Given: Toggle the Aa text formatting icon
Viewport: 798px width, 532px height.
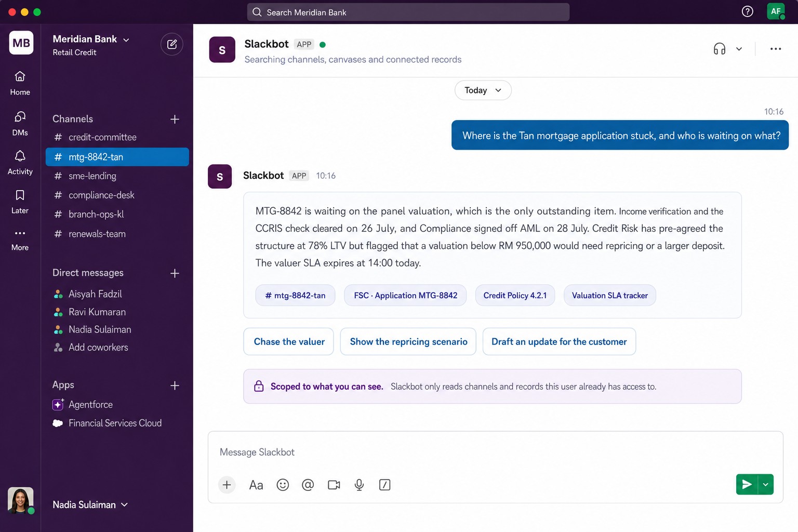Looking at the screenshot, I should [x=256, y=485].
